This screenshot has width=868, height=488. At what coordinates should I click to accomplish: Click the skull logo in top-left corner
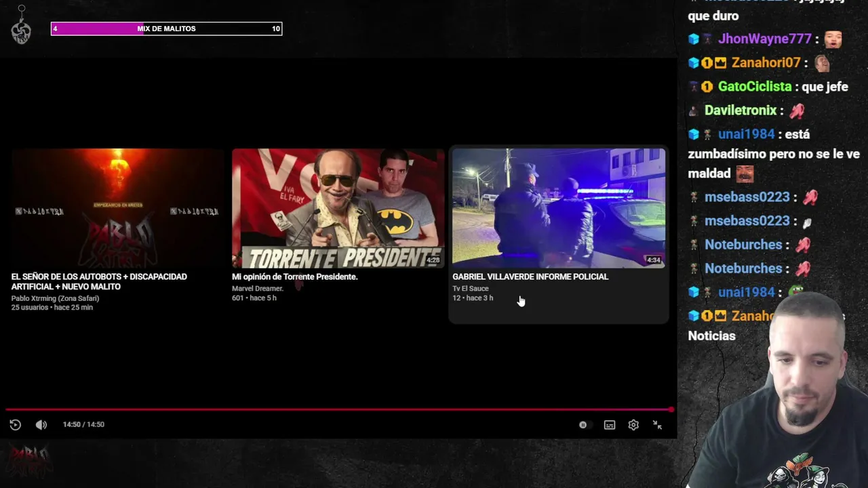[x=21, y=30]
